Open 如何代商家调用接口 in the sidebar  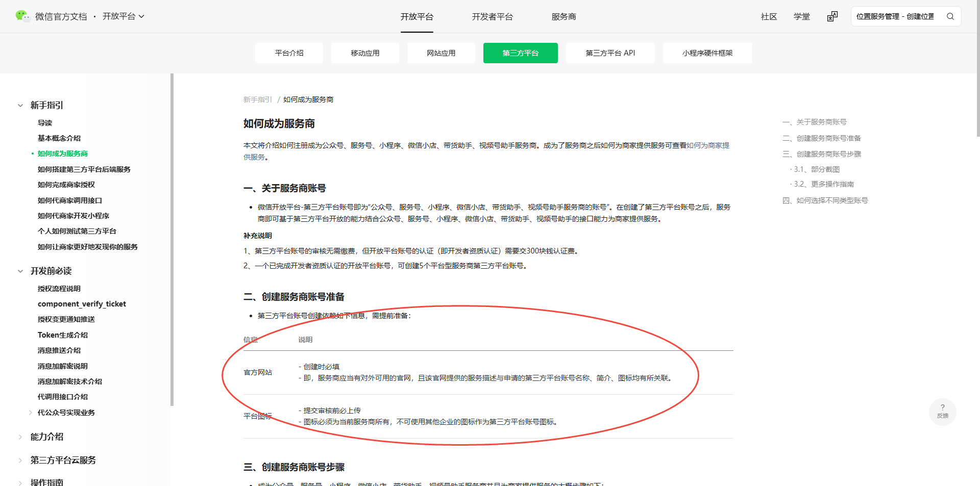click(70, 200)
